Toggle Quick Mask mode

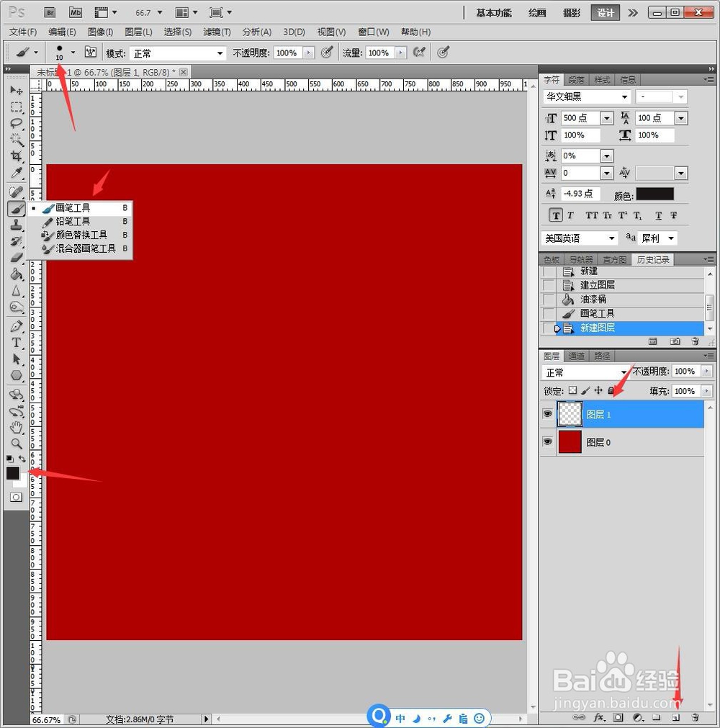coord(16,498)
